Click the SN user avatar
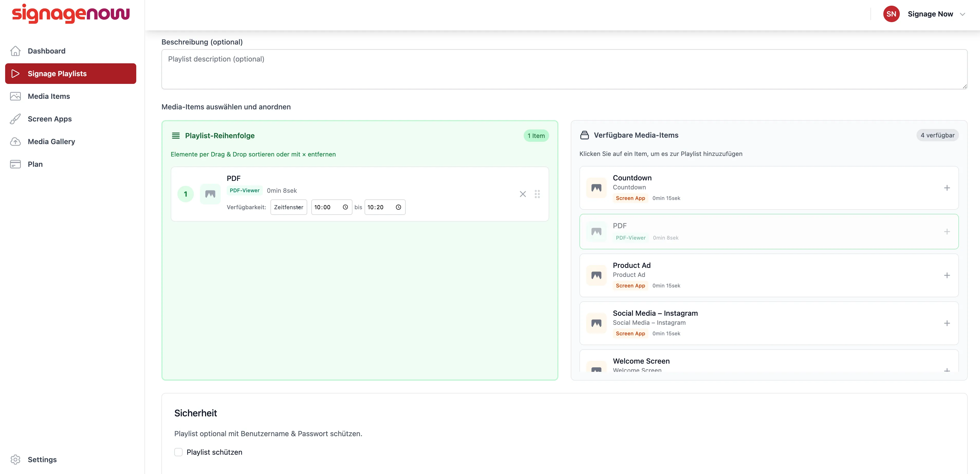This screenshot has height=474, width=980. pos(891,14)
